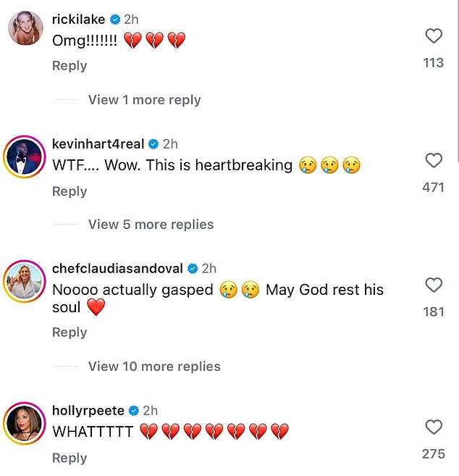459x476 pixels.
Task: Click rickilake's verified badge
Action: pyautogui.click(x=114, y=20)
